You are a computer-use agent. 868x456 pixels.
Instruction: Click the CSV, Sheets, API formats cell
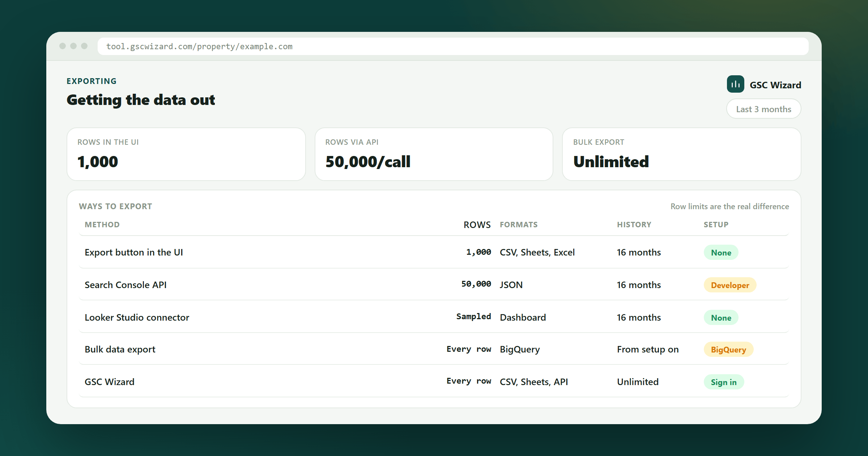[534, 382]
